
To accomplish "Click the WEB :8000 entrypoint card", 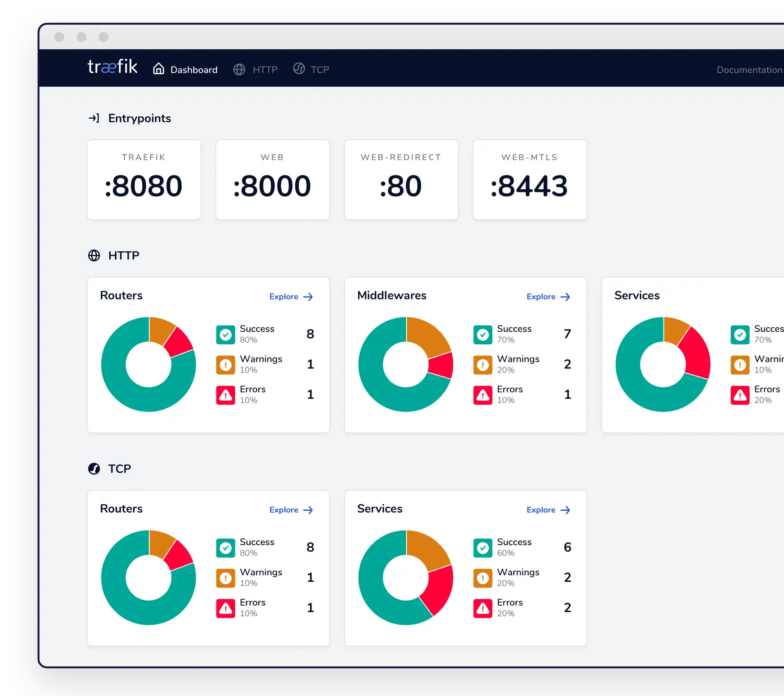I will pyautogui.click(x=272, y=180).
